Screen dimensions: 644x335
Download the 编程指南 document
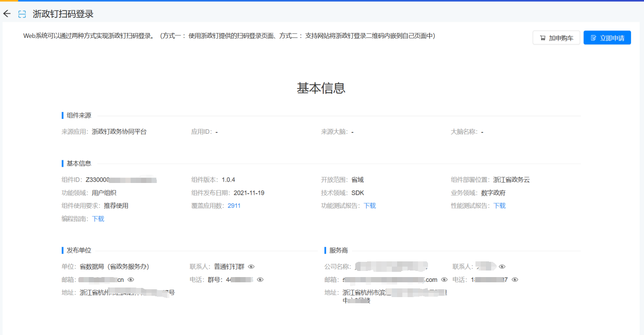98,219
